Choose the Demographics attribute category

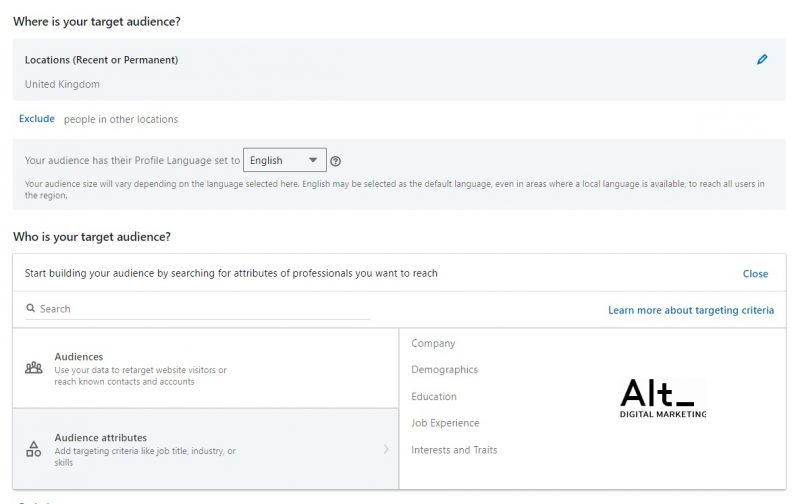click(x=444, y=370)
